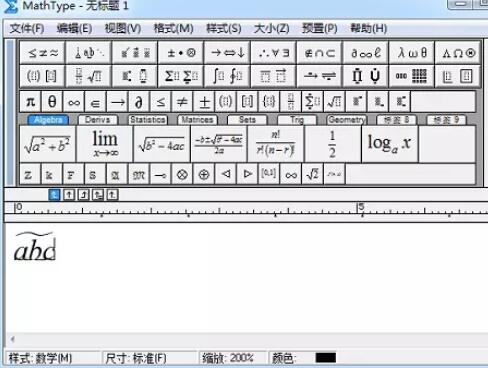The height and width of the screenshot is (368, 488).
Task: Switch to the Geometry tab
Action: pos(347,120)
